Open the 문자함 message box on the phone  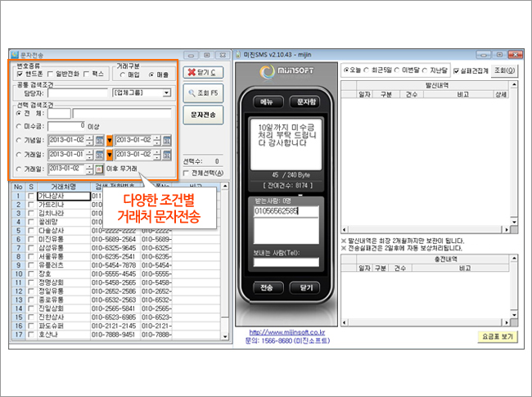[x=305, y=102]
